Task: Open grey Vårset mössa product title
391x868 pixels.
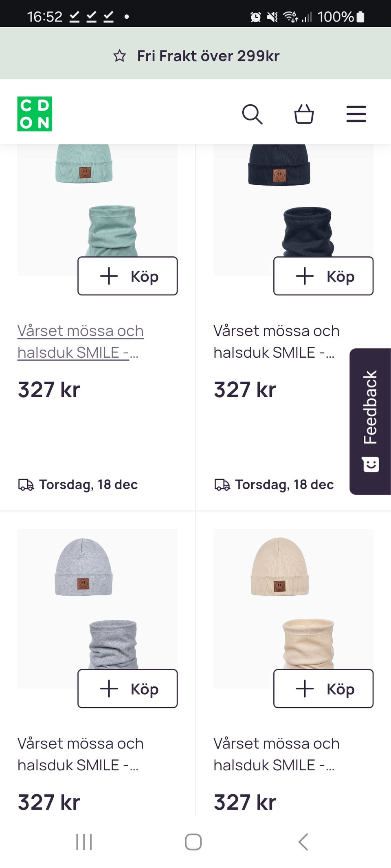Action: pos(80,754)
